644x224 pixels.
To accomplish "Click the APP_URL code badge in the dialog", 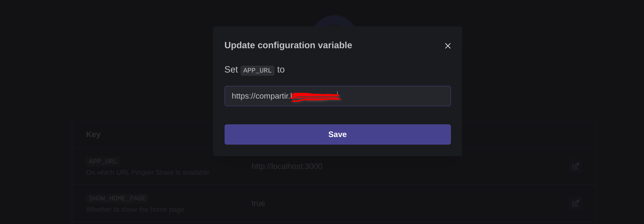I will point(257,70).
